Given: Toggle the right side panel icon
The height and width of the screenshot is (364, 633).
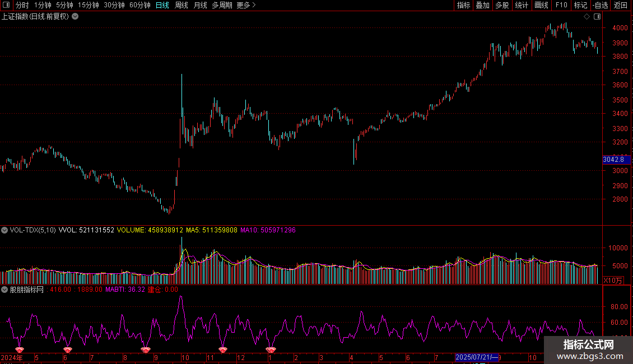Looking at the screenshot, I should (x=597, y=17).
